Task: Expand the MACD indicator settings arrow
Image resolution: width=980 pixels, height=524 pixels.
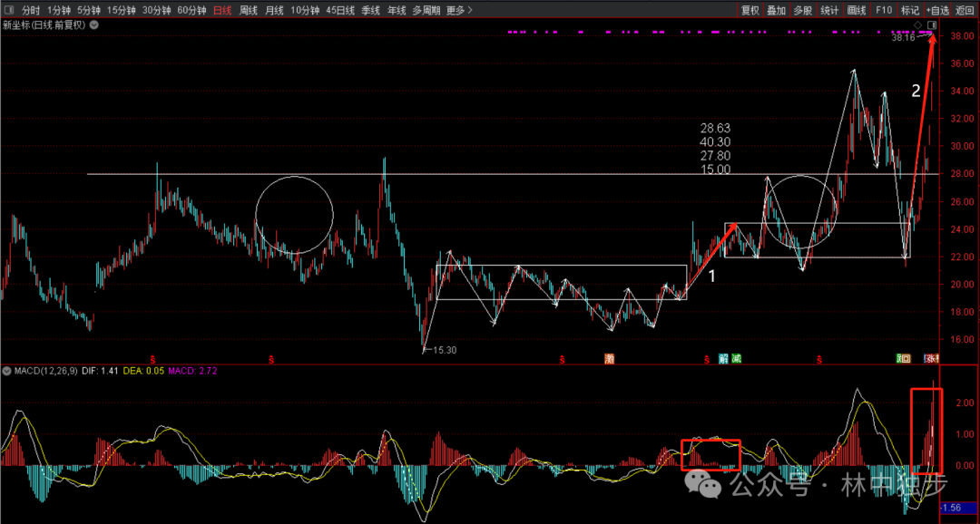Action: pyautogui.click(x=6, y=371)
